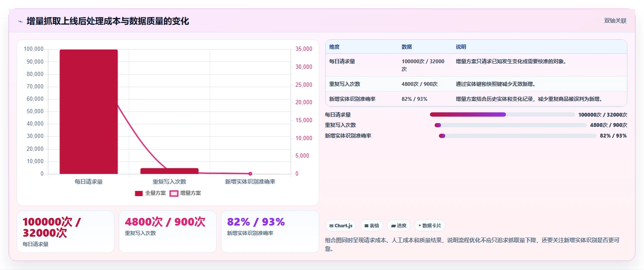Click the 新增实体识别准确率 cell in the table

point(352,99)
